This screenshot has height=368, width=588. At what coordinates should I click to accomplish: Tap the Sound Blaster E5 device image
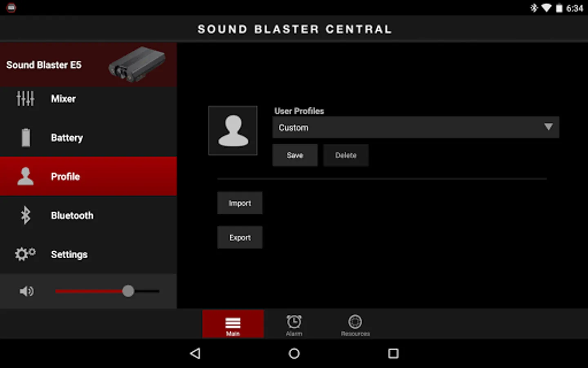137,64
